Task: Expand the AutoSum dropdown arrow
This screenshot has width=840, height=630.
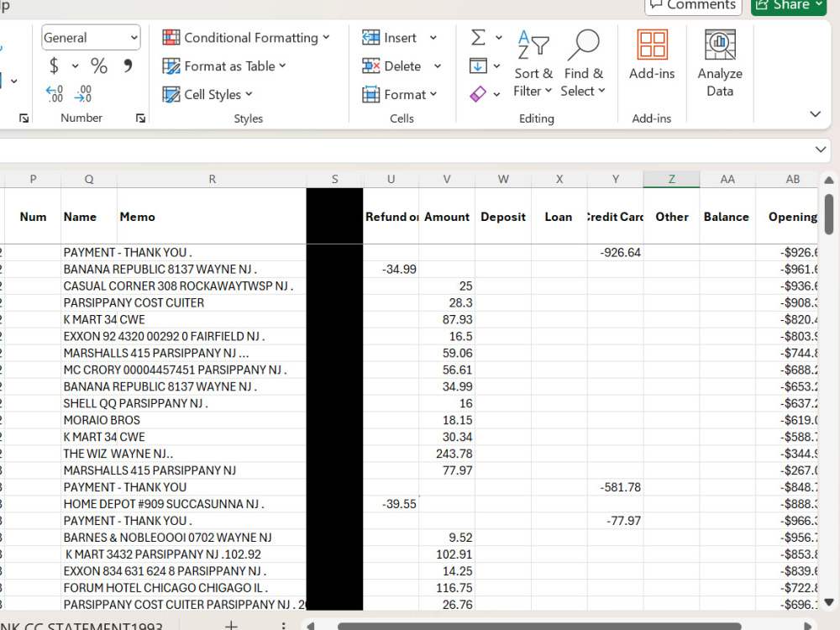Action: click(x=499, y=38)
